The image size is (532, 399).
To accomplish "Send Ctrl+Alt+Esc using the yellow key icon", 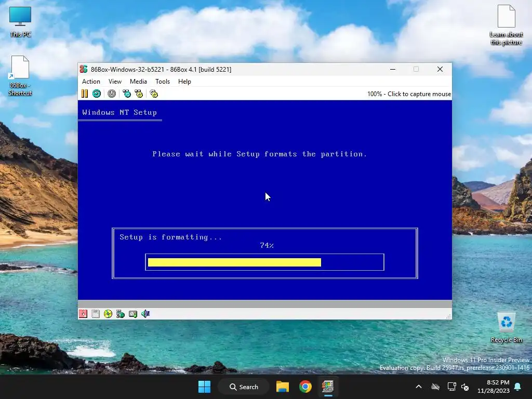I will point(139,94).
